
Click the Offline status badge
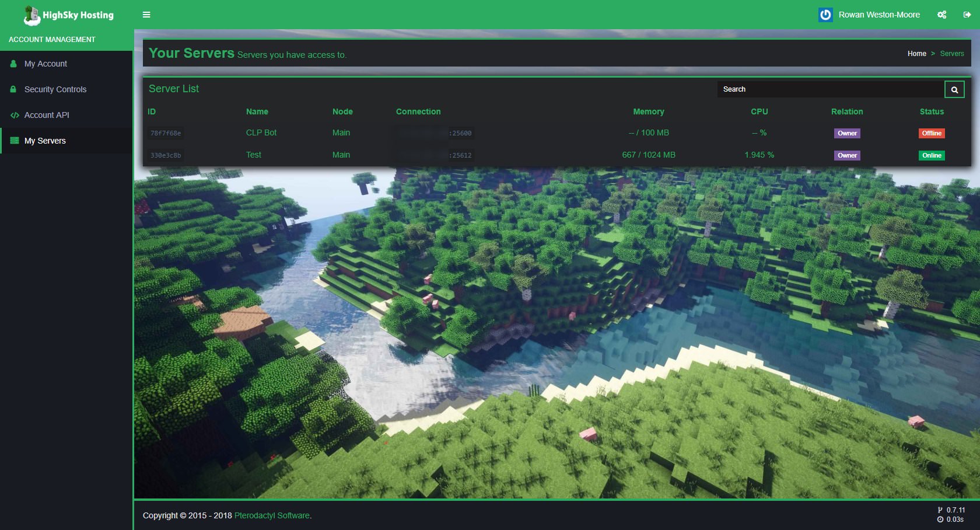(932, 133)
